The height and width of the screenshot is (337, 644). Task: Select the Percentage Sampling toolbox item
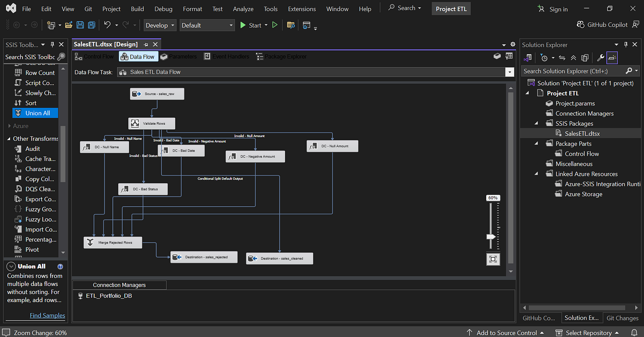click(34, 239)
